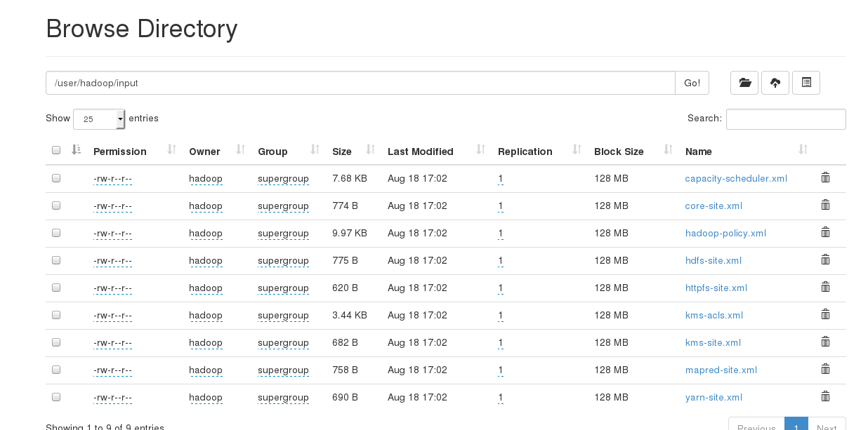
Task: Open hdfs-site.xml file link
Action: pos(714,260)
